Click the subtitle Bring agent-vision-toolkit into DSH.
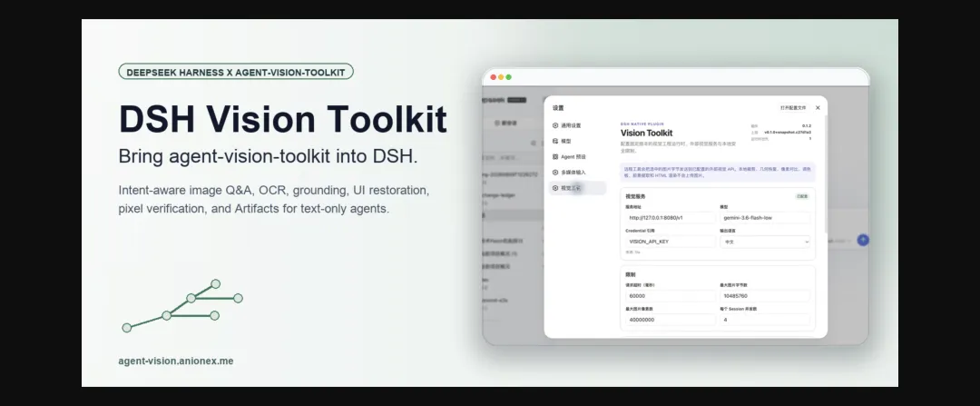980x406 pixels. click(x=268, y=156)
